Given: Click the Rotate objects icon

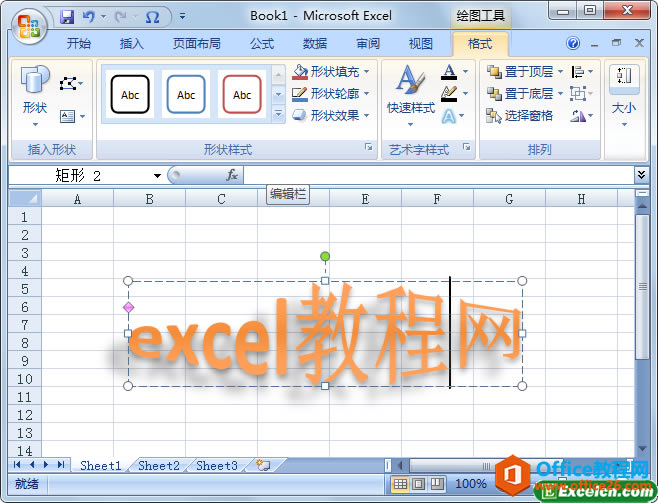Looking at the screenshot, I should tap(578, 116).
